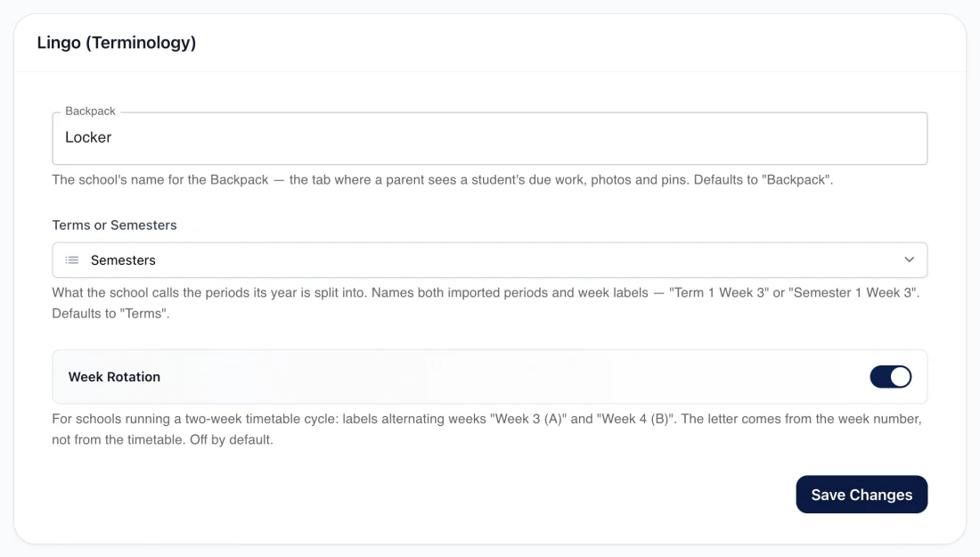Click the list icon beside Semesters
This screenshot has width=980, height=557.
click(72, 260)
